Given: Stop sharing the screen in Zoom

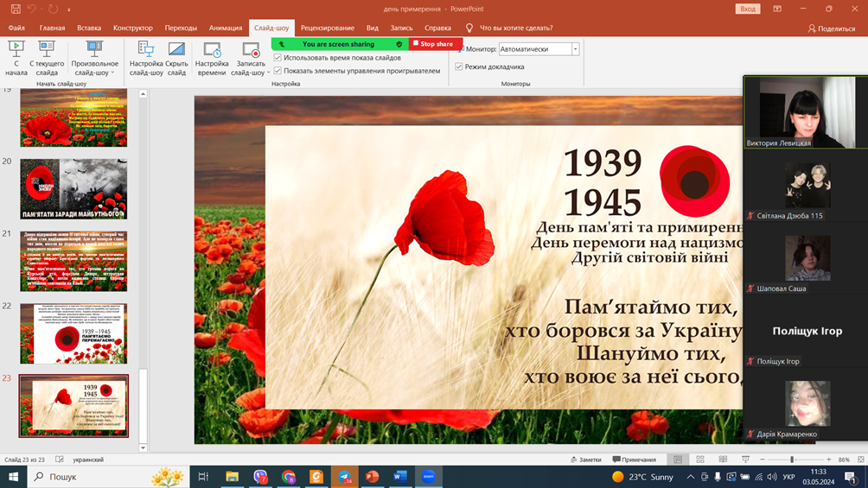Looking at the screenshot, I should pyautogui.click(x=436, y=44).
